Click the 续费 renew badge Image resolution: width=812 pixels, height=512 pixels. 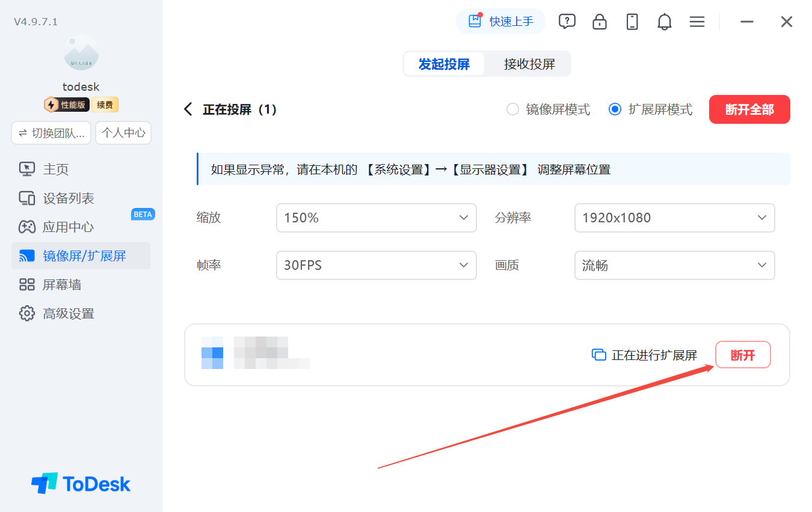[105, 105]
